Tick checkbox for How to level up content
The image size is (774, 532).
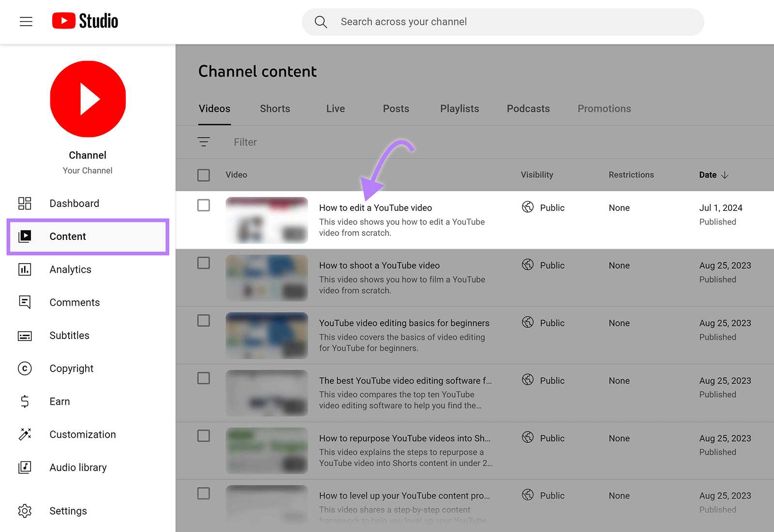(x=204, y=493)
